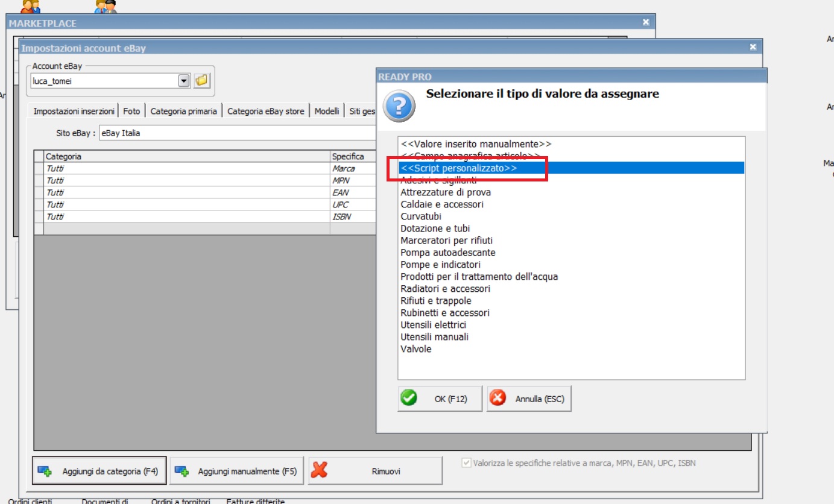Select Dotazione e tubi
The height and width of the screenshot is (504, 834).
571,228
